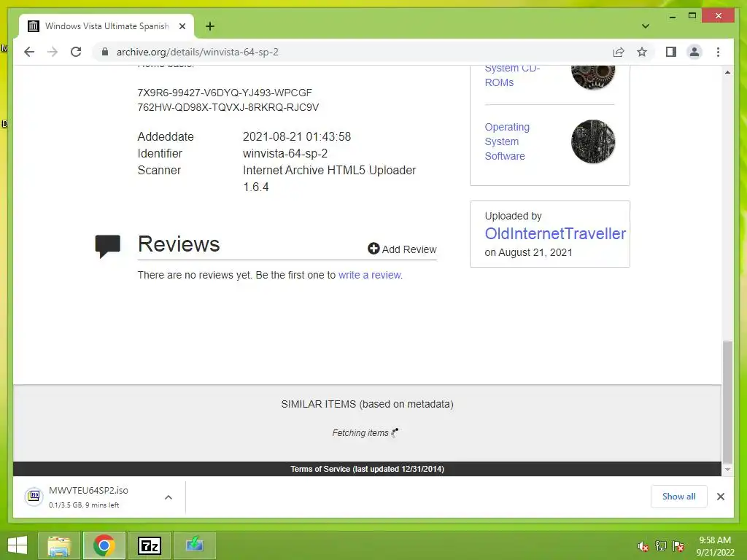Open Operating System Software collection link
Image resolution: width=747 pixels, height=560 pixels.
click(507, 141)
